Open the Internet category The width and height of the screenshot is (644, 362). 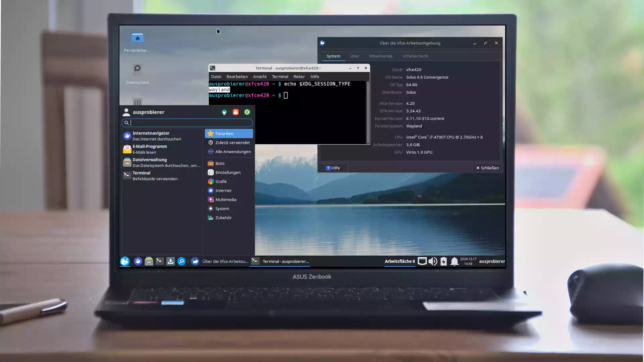[229, 191]
